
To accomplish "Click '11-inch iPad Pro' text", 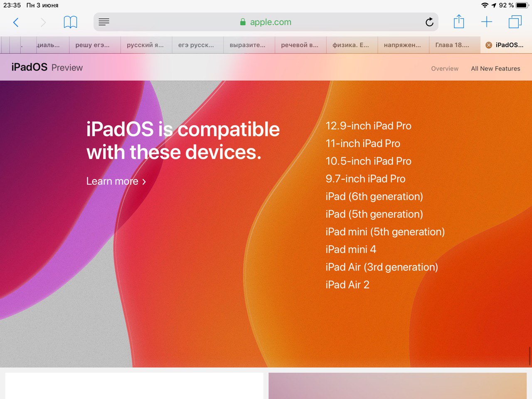I will [x=363, y=143].
